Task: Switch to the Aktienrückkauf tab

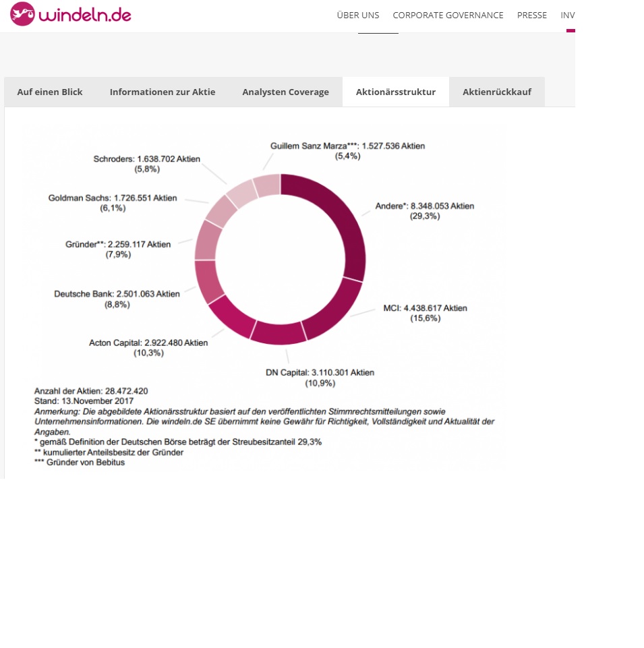Action: coord(496,91)
